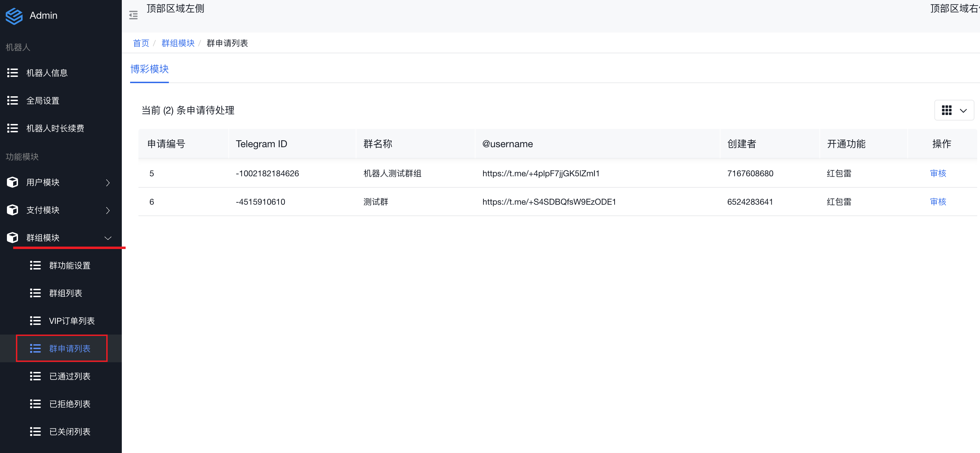Expand the 用户模块 submenu chevron
This screenshot has width=980, height=453.
pos(108,183)
